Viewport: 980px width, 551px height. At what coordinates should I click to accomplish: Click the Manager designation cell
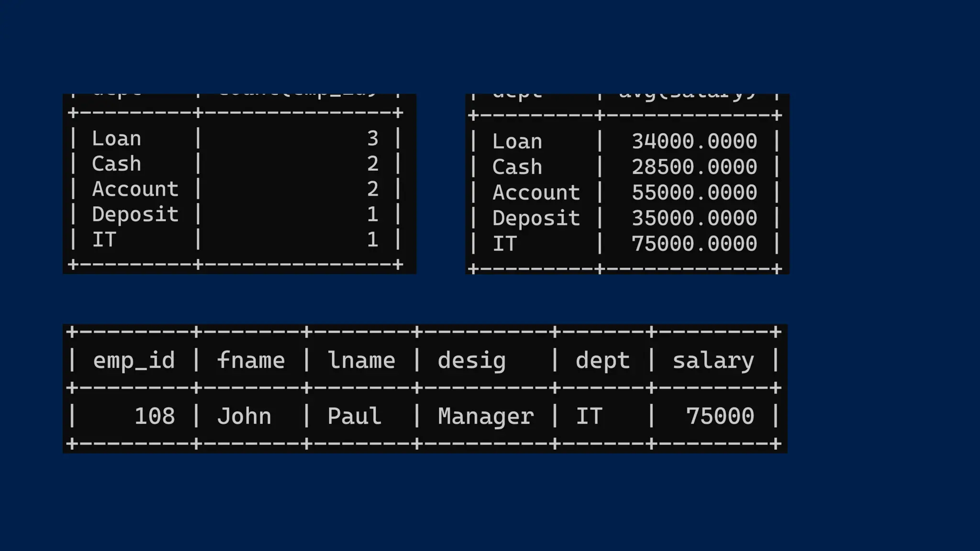(x=485, y=416)
